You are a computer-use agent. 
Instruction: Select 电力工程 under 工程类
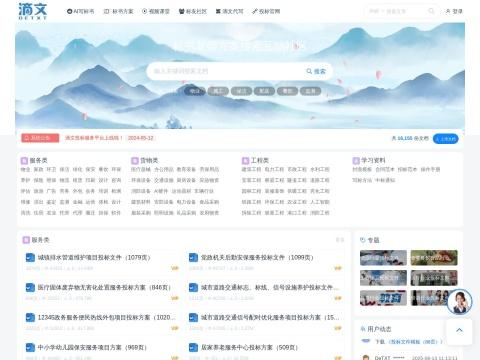[274, 169]
